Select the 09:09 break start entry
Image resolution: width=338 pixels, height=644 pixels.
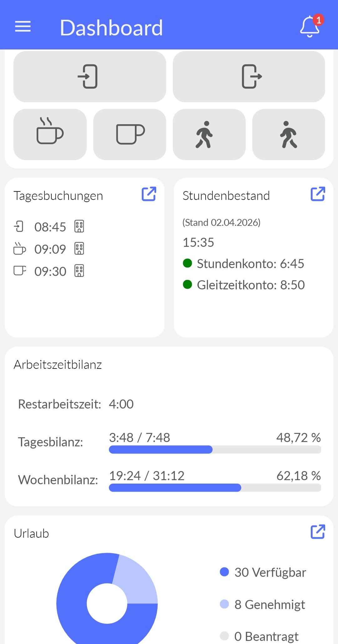click(x=50, y=249)
